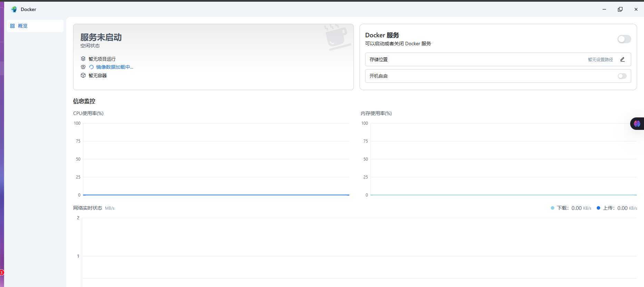The image size is (644, 287).
Task: Click the 可以启动或者关闭 Docker 服务 description
Action: (x=398, y=44)
